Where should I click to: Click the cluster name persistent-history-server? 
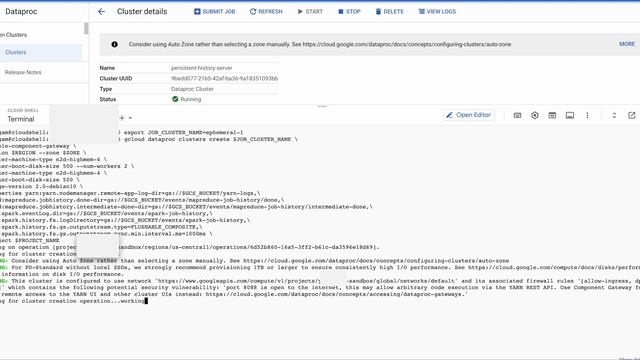tap(202, 68)
